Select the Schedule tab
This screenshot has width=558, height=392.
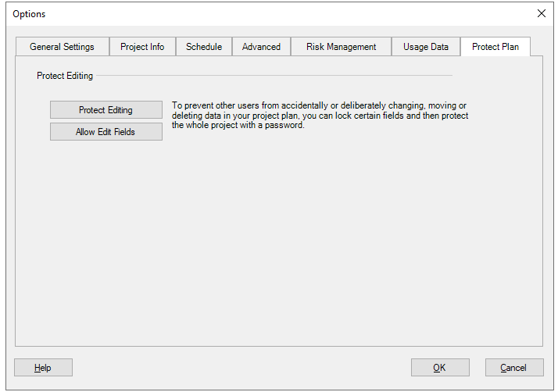204,47
